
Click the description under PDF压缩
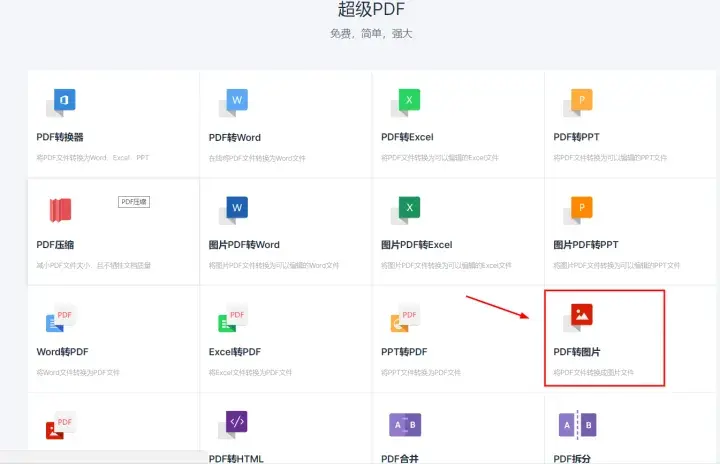tap(94, 265)
